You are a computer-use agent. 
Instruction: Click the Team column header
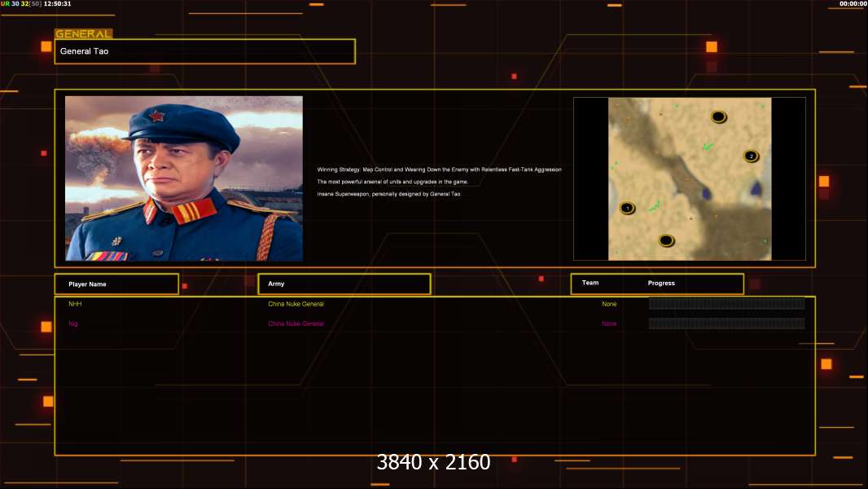[590, 283]
